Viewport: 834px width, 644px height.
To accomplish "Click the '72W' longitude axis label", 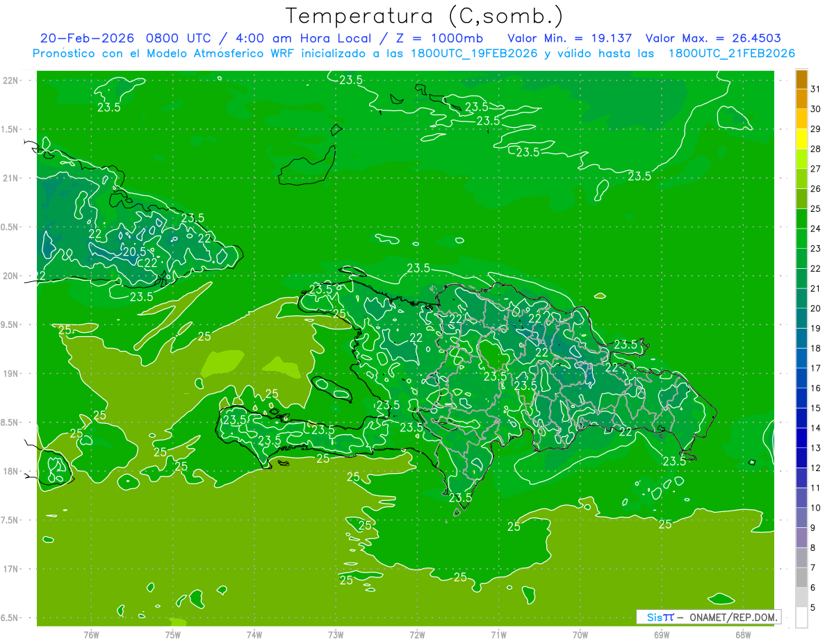I will point(417,635).
